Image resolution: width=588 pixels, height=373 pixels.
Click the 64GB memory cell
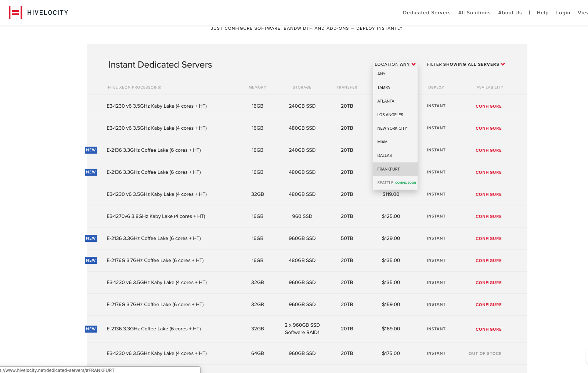(257, 353)
